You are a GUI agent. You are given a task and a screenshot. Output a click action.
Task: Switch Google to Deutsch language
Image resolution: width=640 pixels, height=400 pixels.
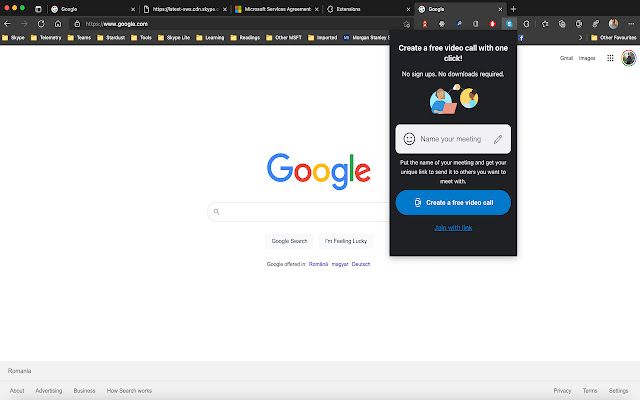click(x=361, y=264)
